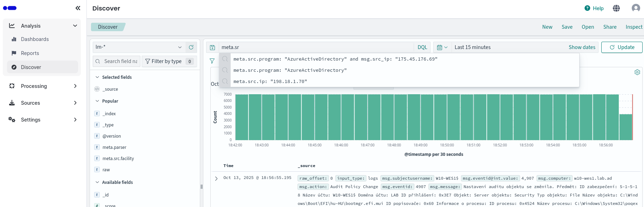644x207 pixels.
Task: Open the user profile avatar
Action: pos(636,8)
